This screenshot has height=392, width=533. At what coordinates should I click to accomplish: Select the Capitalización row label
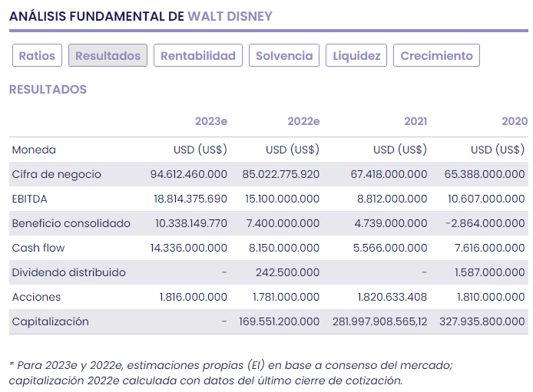(50, 321)
